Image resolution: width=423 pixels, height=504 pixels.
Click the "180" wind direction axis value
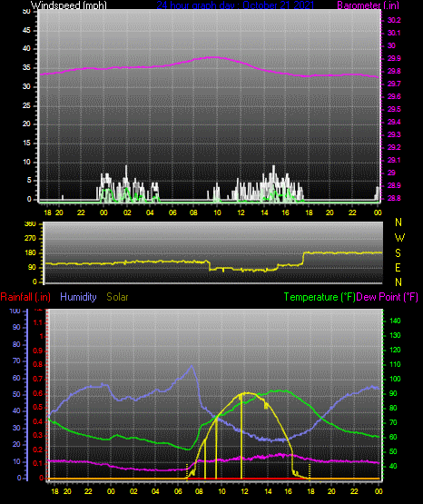[x=30, y=253]
